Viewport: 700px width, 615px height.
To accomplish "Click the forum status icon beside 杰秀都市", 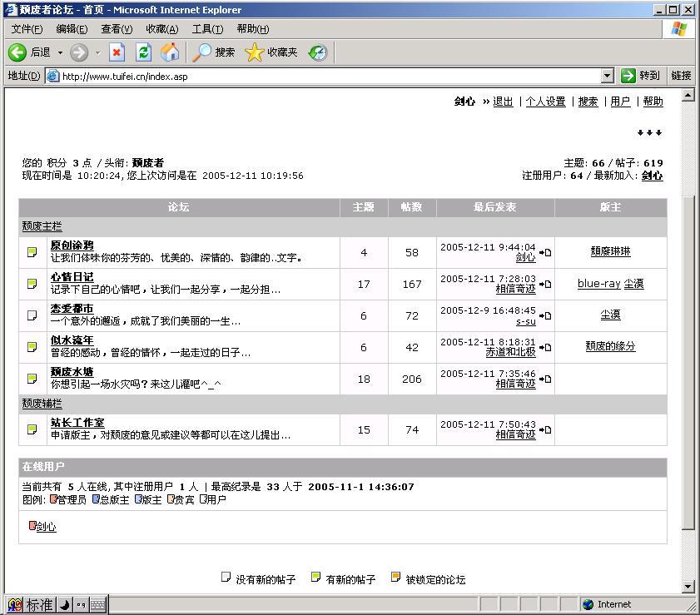I will [32, 315].
